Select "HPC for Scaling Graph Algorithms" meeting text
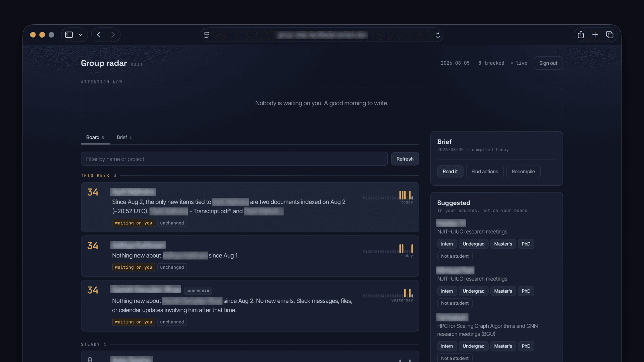This screenshot has width=644, height=362. tap(487, 330)
